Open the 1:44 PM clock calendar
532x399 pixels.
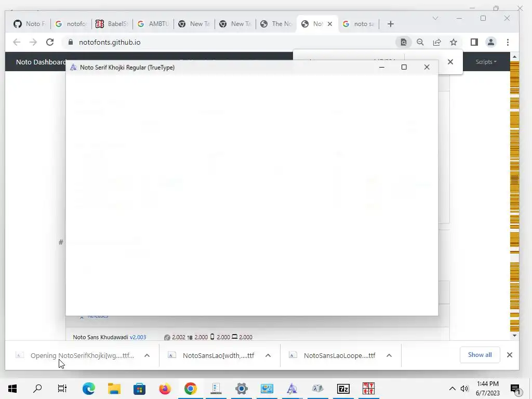487,389
